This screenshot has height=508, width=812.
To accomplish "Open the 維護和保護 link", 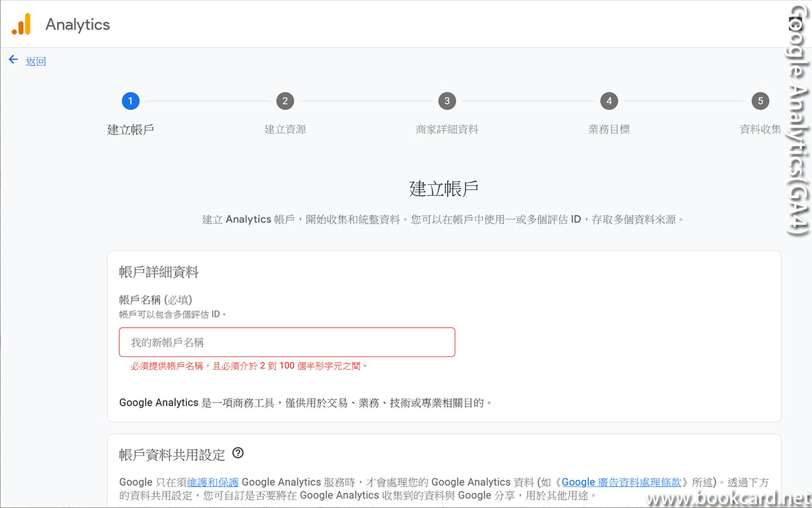I will (213, 482).
